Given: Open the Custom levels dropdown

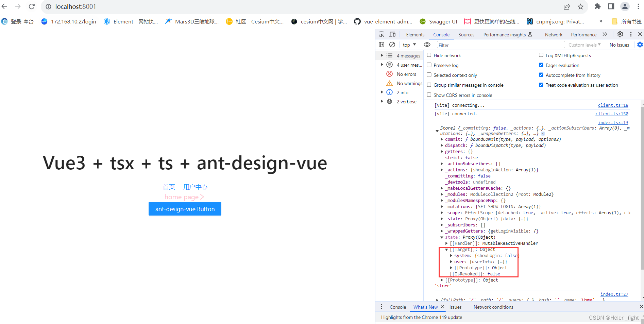Looking at the screenshot, I should tap(584, 45).
